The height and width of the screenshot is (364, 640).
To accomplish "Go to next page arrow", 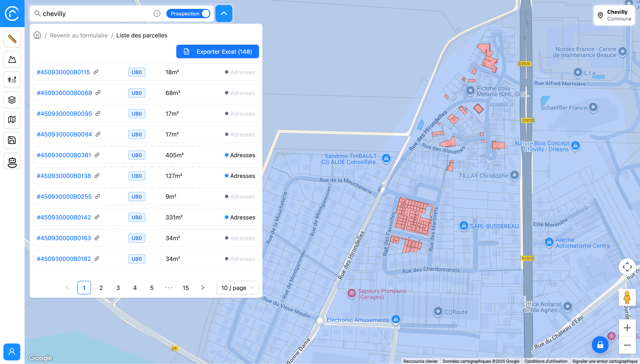I will pyautogui.click(x=203, y=288).
